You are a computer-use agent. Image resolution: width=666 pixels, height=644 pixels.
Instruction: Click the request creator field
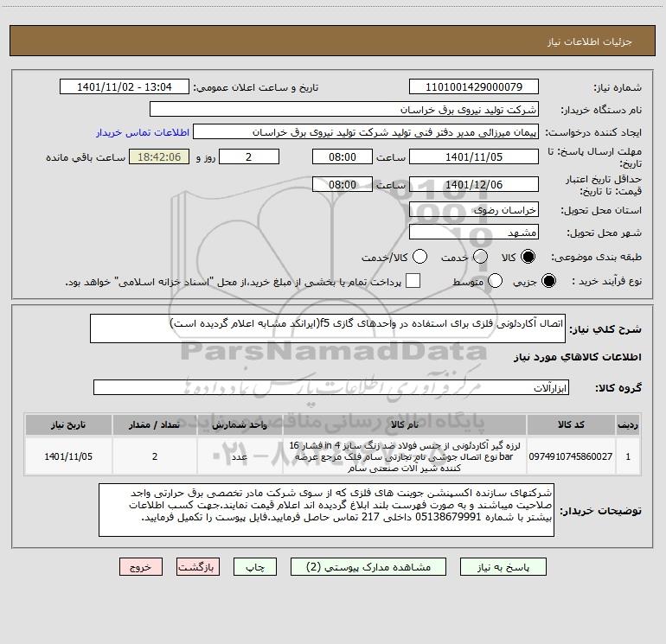366,131
